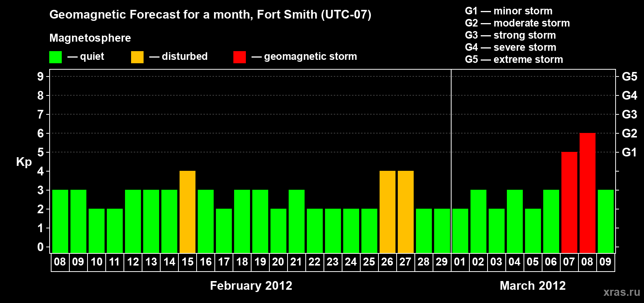The image size is (644, 303).
Task: Click the Kp value 0 on the left axis
Action: click(40, 247)
